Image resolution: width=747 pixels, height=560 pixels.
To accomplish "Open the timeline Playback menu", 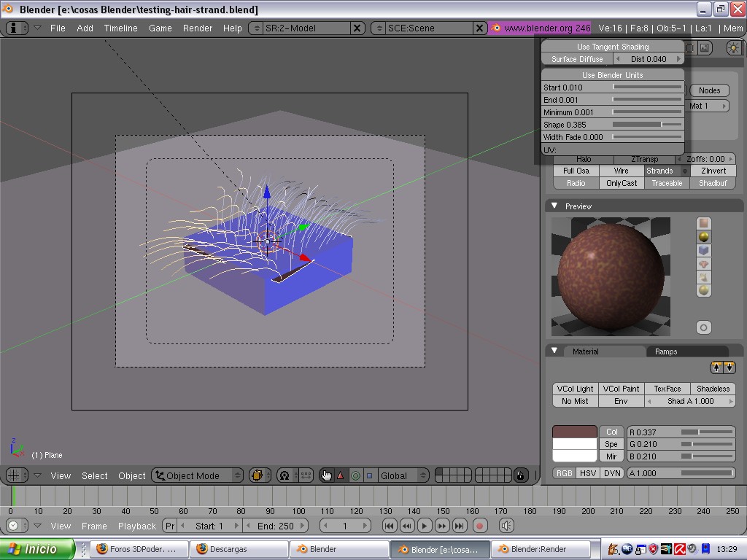I will pyautogui.click(x=137, y=526).
